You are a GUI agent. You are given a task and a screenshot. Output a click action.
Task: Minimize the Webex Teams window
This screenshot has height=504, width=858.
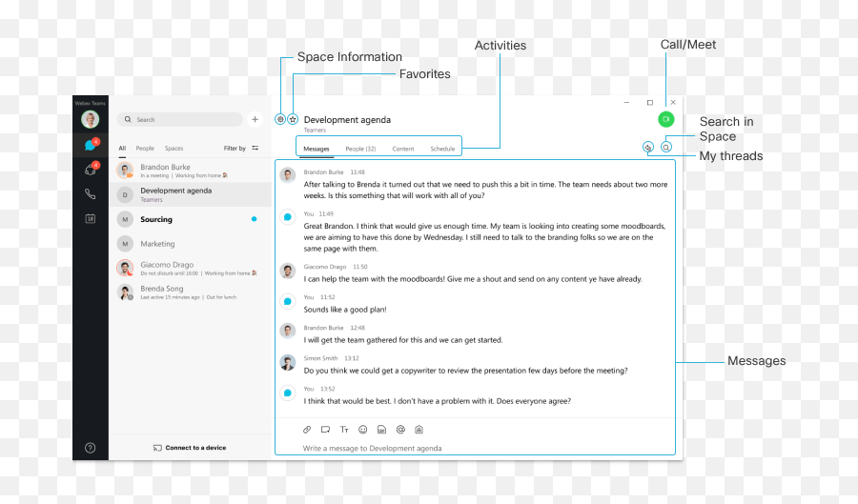pos(626,102)
